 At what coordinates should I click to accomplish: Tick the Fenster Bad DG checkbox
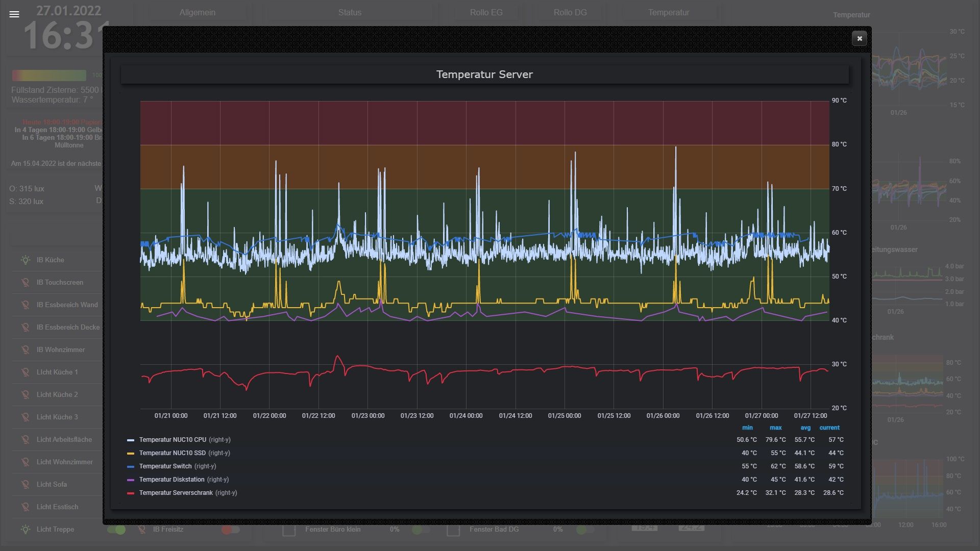pyautogui.click(x=453, y=530)
